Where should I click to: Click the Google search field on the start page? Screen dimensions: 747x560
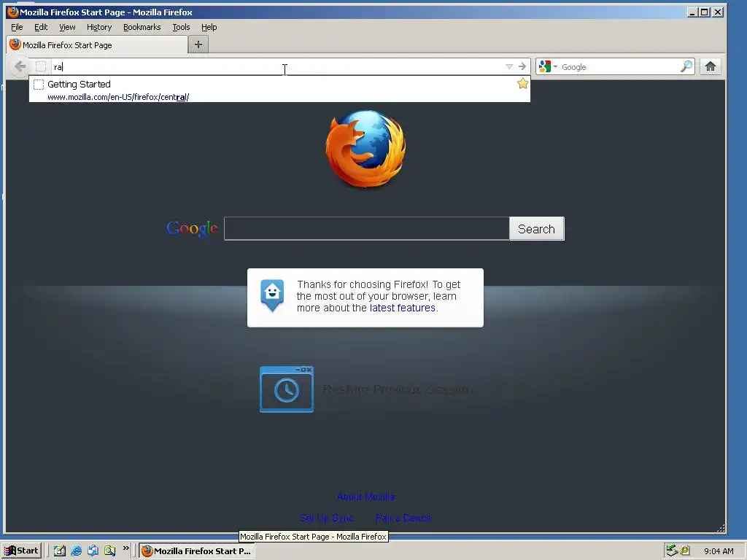pos(366,228)
